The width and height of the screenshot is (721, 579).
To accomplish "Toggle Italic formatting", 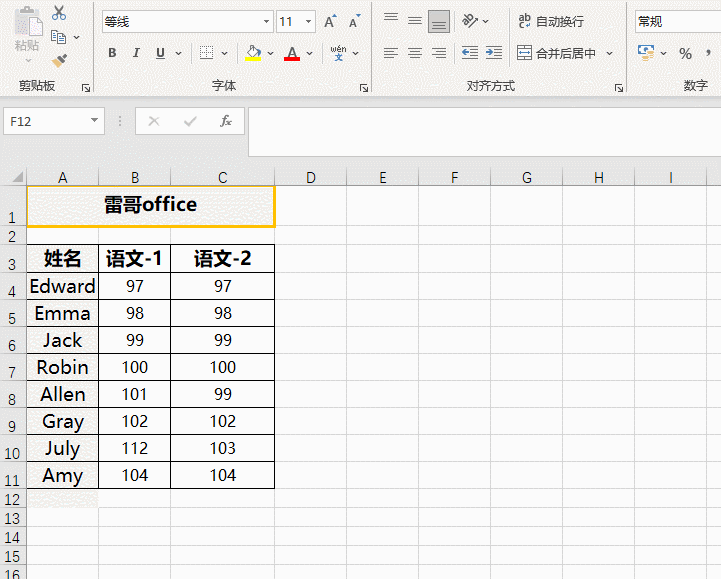I will click(x=136, y=53).
